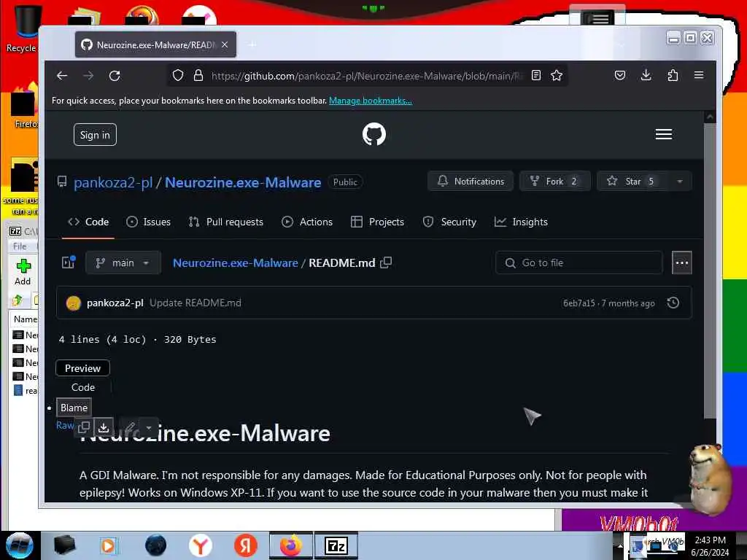Bookmark this page with the star icon
The height and width of the screenshot is (560, 747).
[x=557, y=75]
